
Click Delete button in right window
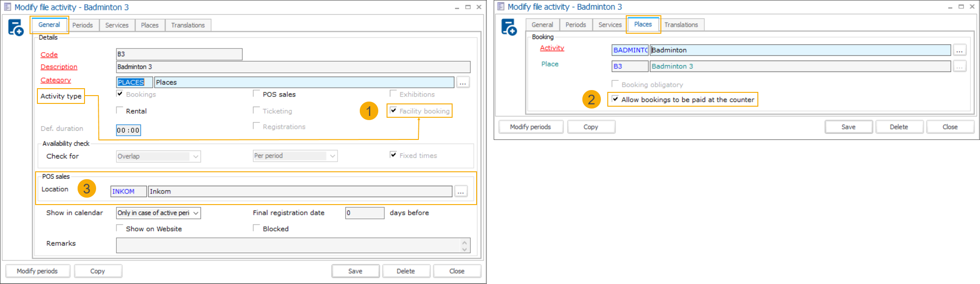click(x=899, y=127)
